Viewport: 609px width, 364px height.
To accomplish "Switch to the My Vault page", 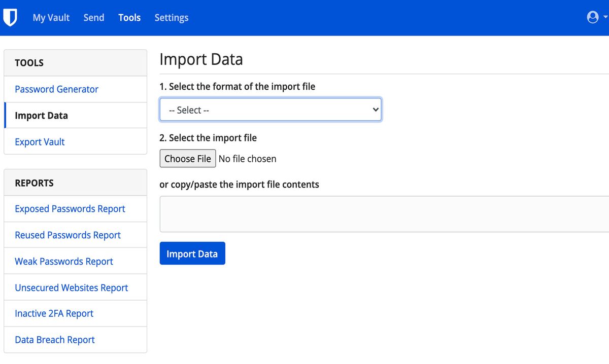I will [51, 17].
